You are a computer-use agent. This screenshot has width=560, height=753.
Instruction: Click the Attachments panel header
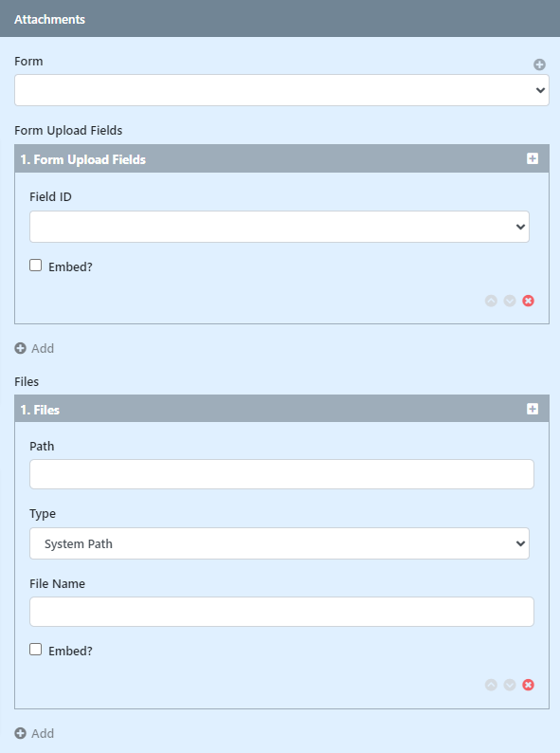coord(280,19)
